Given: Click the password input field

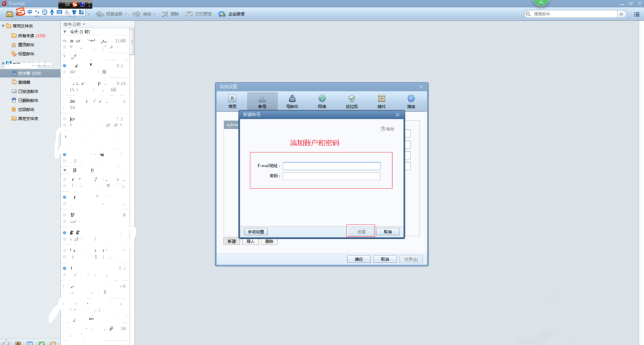Looking at the screenshot, I should tap(332, 176).
